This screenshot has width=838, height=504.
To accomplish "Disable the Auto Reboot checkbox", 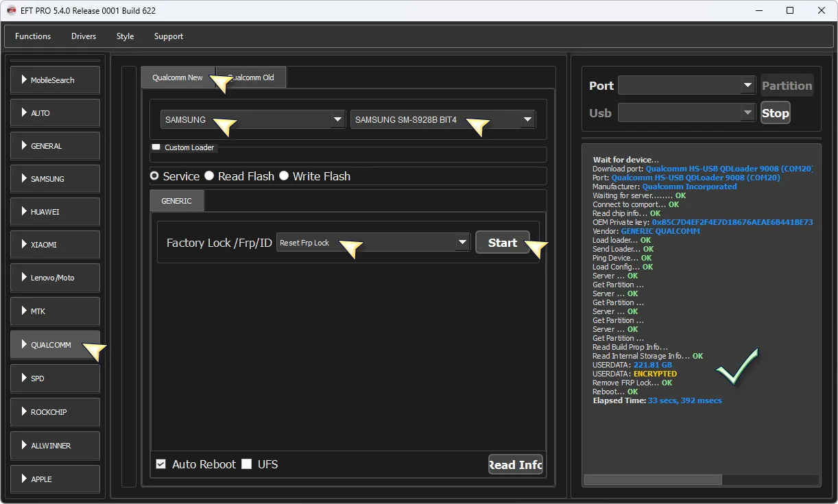I will (x=161, y=464).
